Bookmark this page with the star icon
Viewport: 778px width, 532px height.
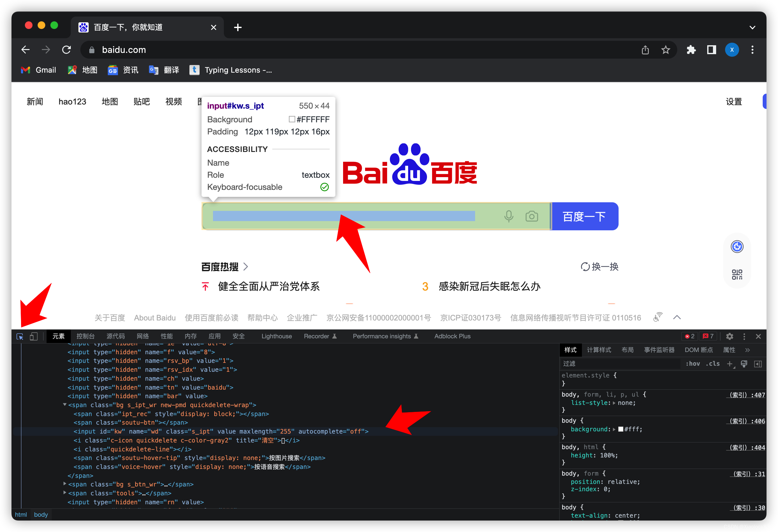pyautogui.click(x=665, y=50)
